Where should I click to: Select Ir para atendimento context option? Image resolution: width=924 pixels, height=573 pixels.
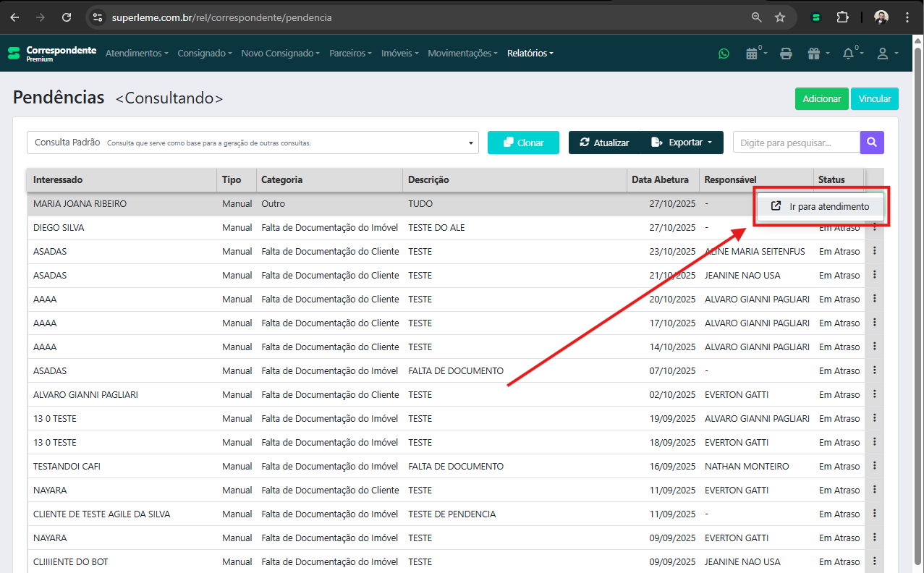point(821,206)
